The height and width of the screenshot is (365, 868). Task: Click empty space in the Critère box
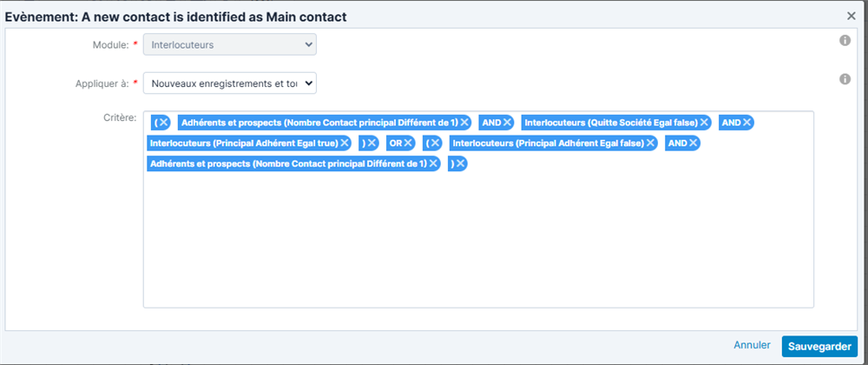click(x=477, y=243)
